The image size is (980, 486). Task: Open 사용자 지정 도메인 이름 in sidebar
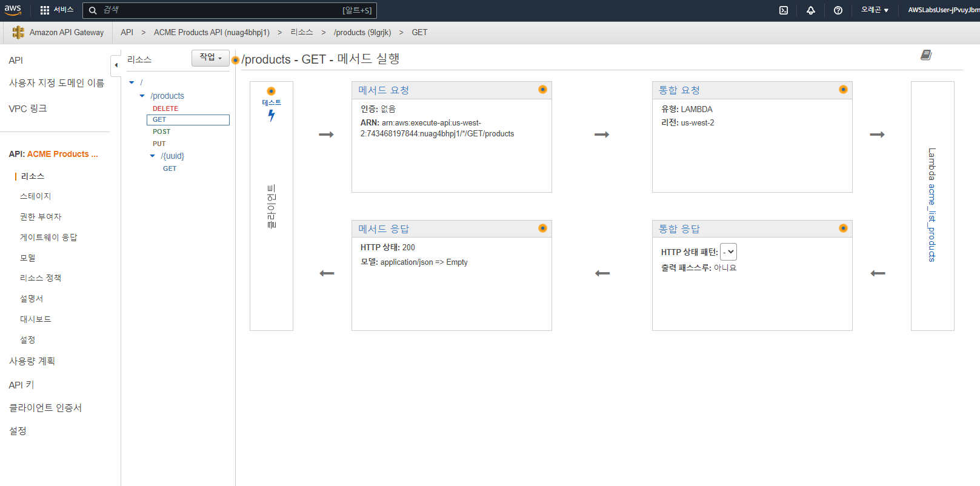(56, 83)
